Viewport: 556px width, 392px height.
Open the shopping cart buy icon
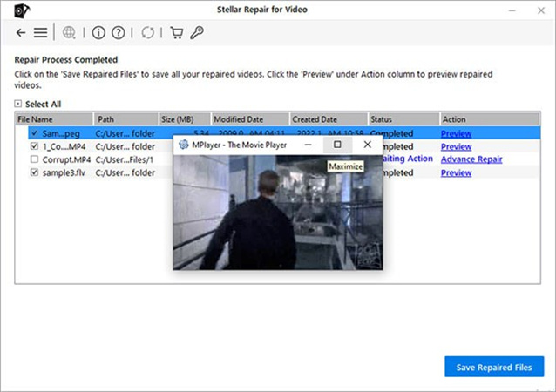coord(177,33)
